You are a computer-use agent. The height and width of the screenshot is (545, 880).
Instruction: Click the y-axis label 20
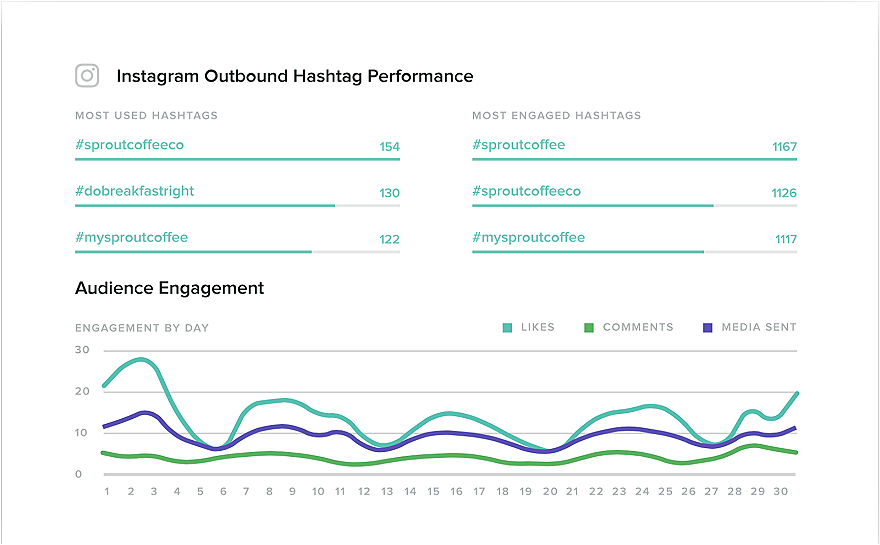82,391
